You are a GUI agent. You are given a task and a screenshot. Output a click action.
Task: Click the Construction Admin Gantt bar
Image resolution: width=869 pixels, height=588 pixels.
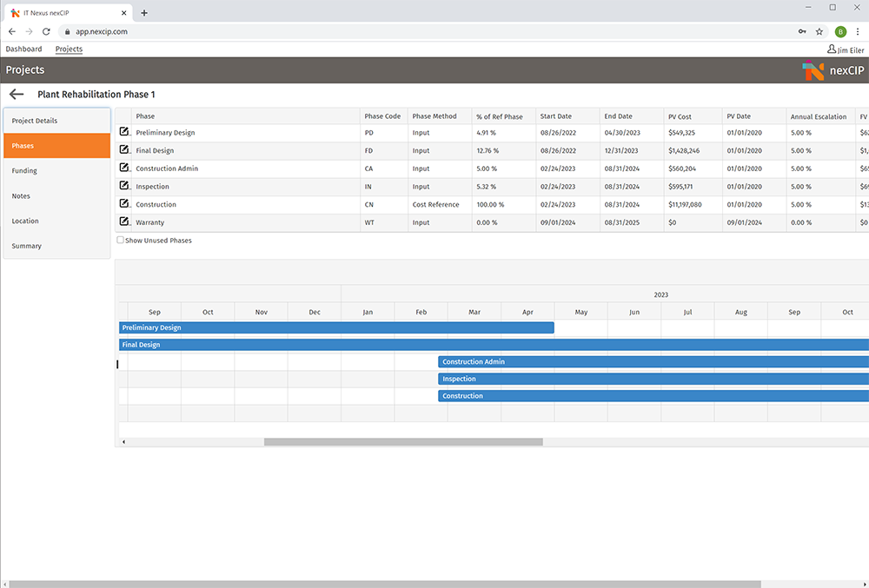coord(653,361)
